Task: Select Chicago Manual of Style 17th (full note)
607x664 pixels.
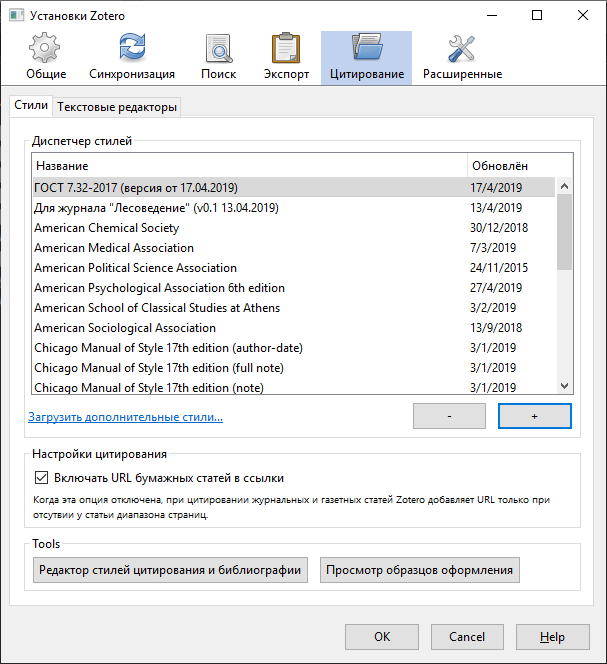Action: pos(294,368)
